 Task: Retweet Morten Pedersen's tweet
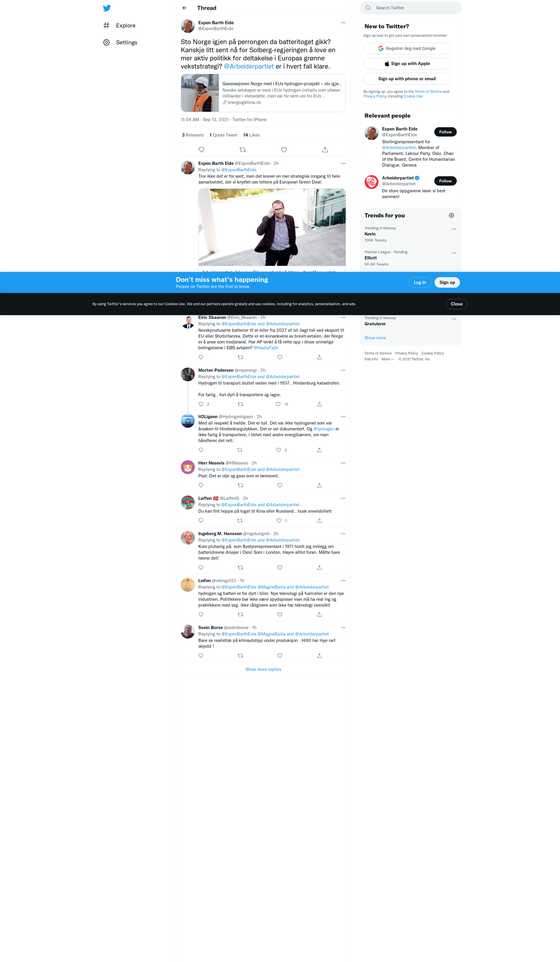[x=240, y=404]
